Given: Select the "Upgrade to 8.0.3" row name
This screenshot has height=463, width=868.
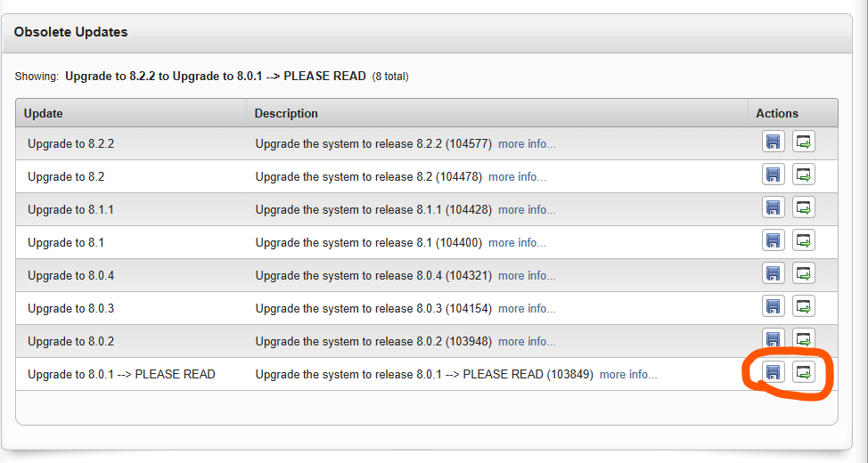Looking at the screenshot, I should click(70, 308).
